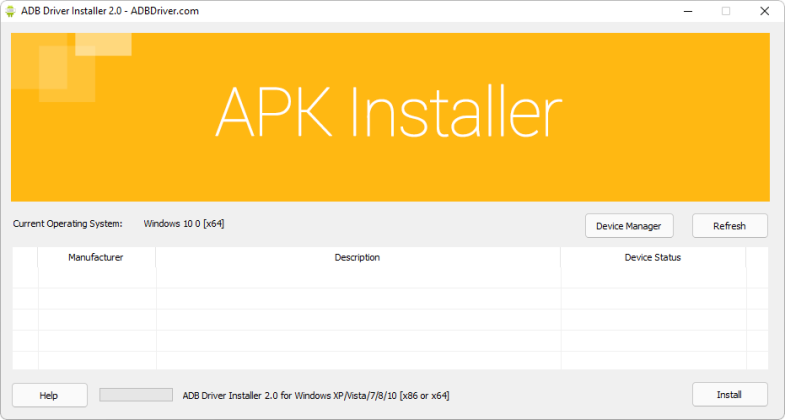The image size is (785, 420).
Task: Click the window title "ADB Driver Installer 2.0 - ADBDriver.com"
Action: point(110,11)
